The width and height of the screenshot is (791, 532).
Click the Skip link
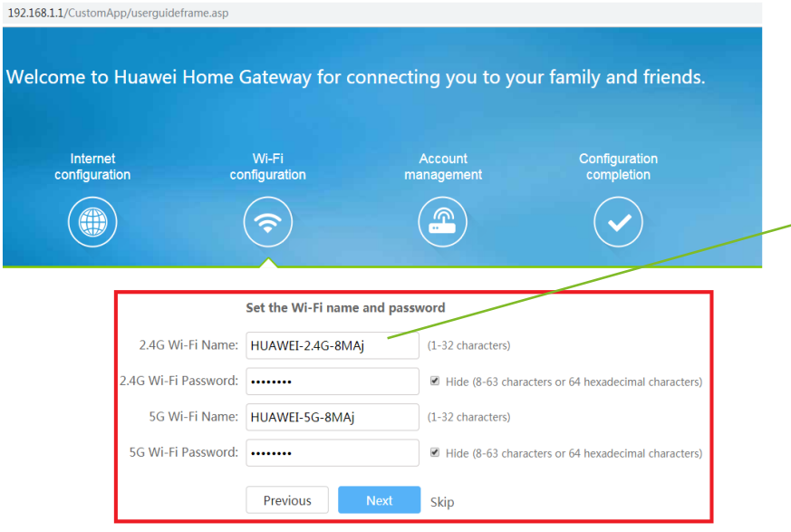pyautogui.click(x=442, y=502)
